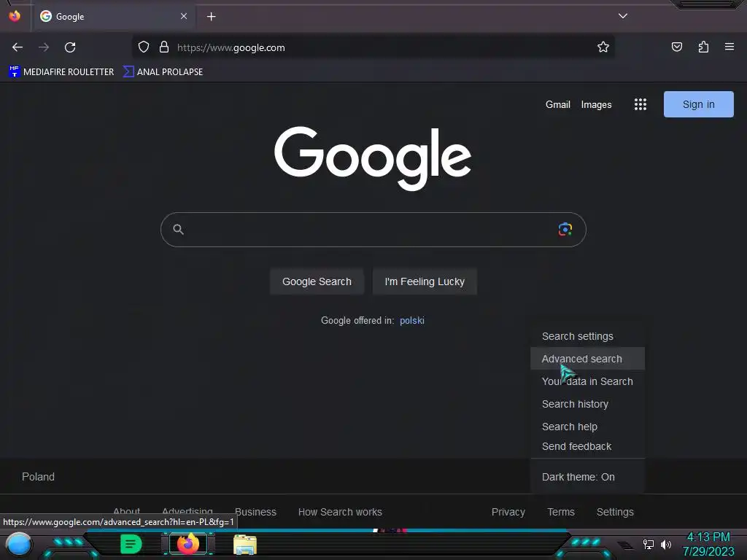Viewport: 747px width, 560px height.
Task: Save page to Pocket
Action: [676, 47]
